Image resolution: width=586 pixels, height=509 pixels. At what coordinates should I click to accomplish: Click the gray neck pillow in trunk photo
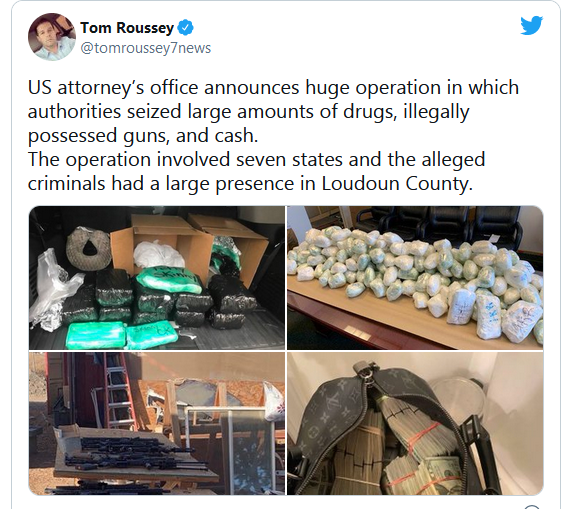89,248
